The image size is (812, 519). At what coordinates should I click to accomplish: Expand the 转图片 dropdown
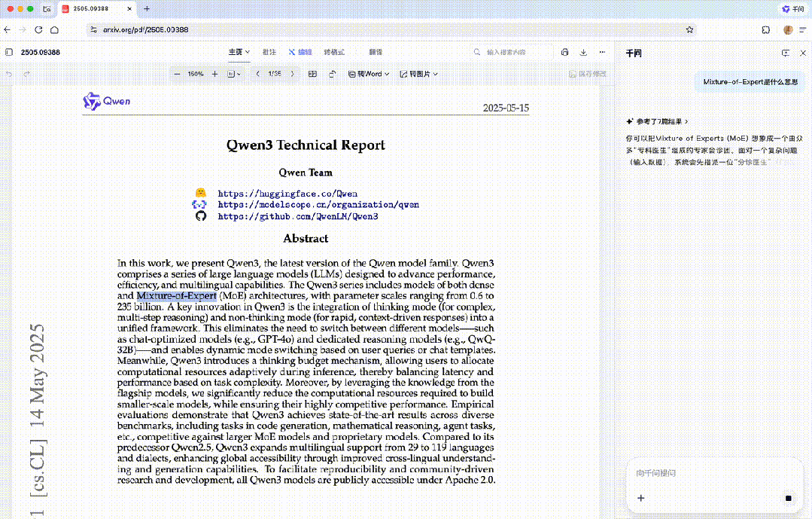418,74
